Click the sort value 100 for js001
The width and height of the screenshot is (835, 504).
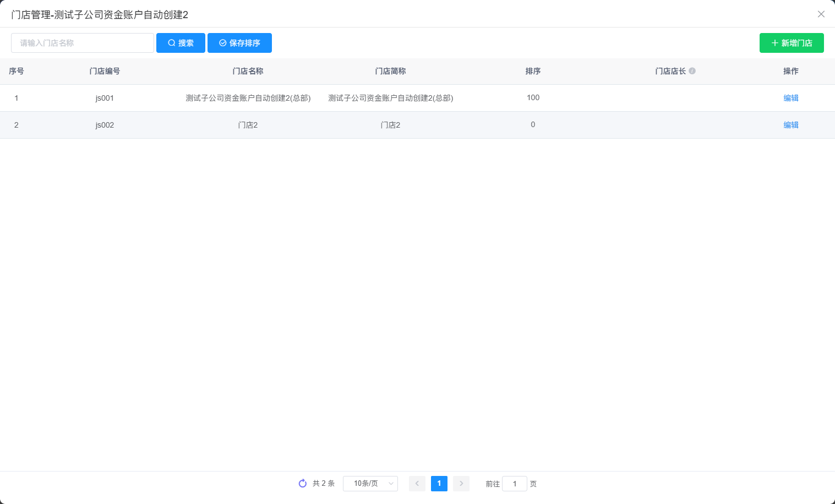pyautogui.click(x=533, y=97)
